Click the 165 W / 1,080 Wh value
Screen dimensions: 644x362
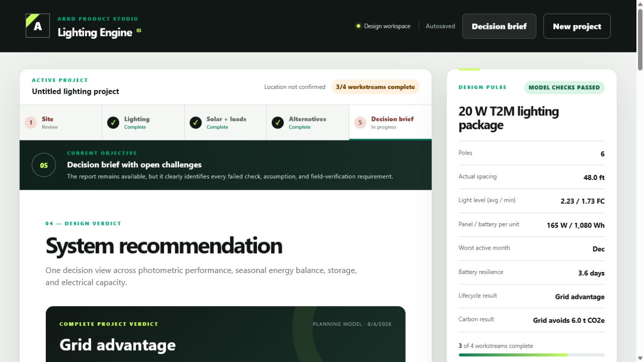pyautogui.click(x=576, y=225)
